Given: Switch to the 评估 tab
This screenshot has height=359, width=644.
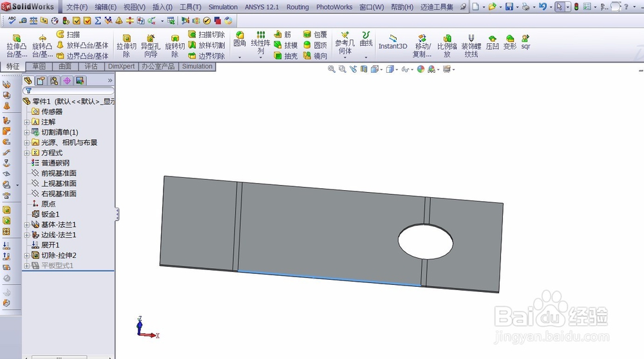Looking at the screenshot, I should pyautogui.click(x=91, y=66).
